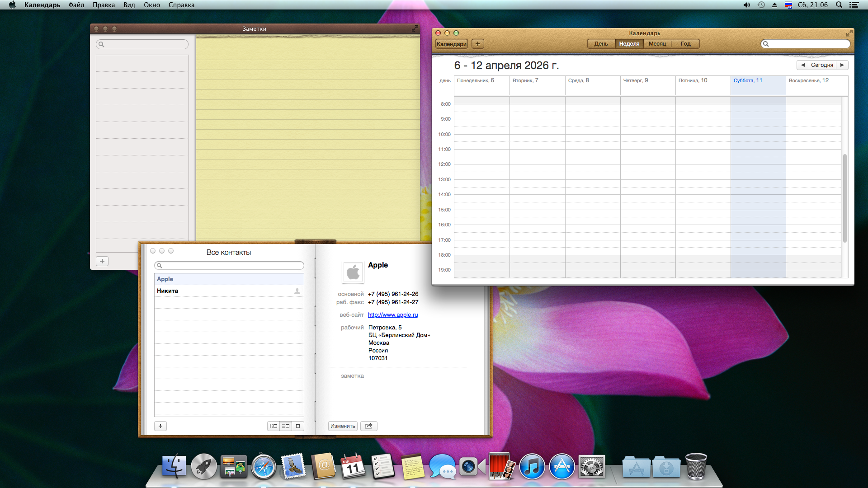Click the plus button to add a calendar event
868x488 pixels.
(x=478, y=44)
